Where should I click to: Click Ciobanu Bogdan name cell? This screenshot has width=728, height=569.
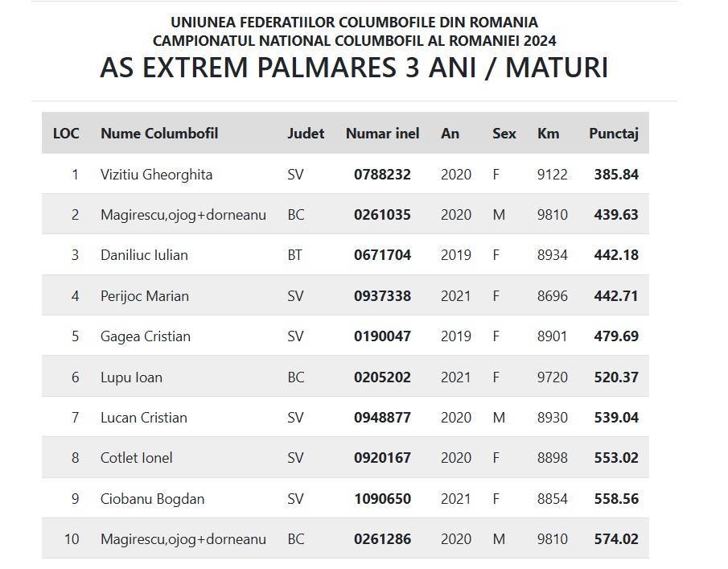point(152,499)
